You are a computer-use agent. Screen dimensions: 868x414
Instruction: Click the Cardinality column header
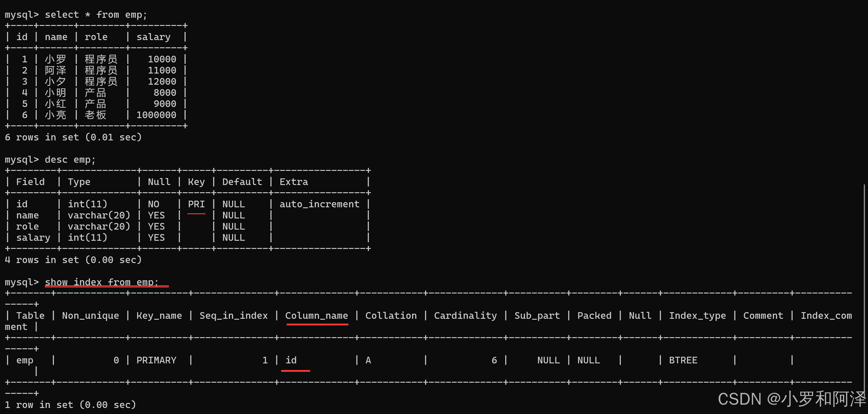click(465, 316)
